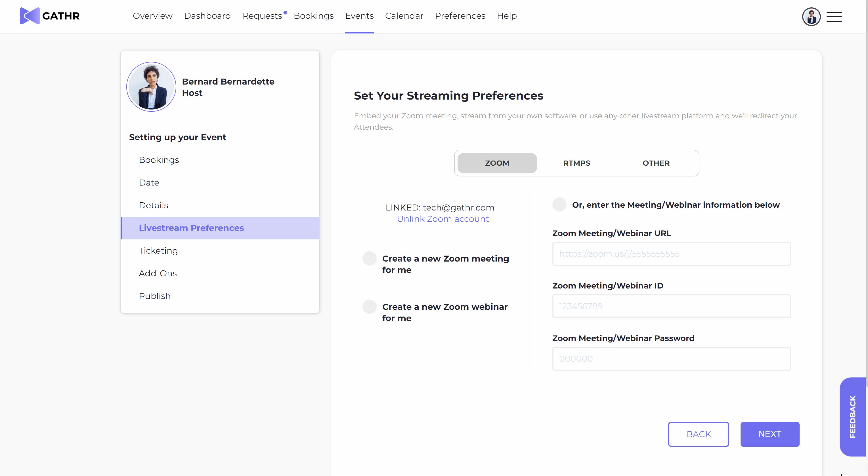The height and width of the screenshot is (476, 868).
Task: Open the Help page
Action: [507, 16]
